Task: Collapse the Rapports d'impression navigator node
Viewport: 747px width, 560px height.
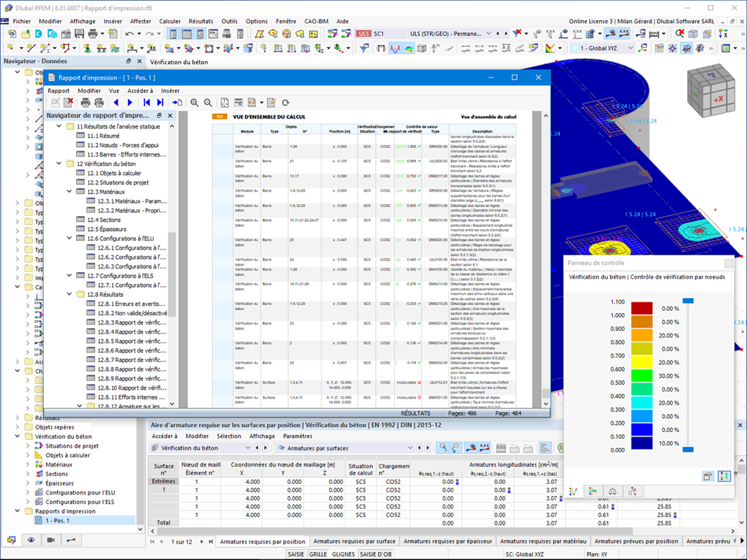Action: (x=18, y=511)
